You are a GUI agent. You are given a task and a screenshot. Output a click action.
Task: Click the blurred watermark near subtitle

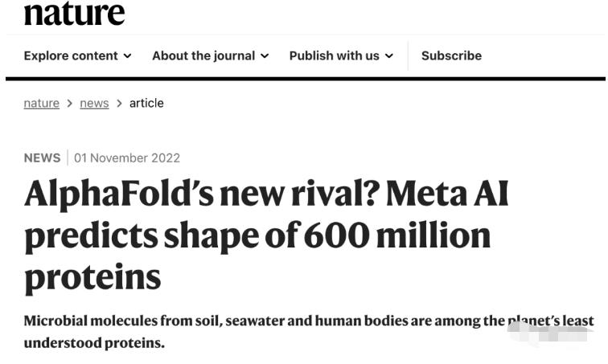(x=551, y=332)
